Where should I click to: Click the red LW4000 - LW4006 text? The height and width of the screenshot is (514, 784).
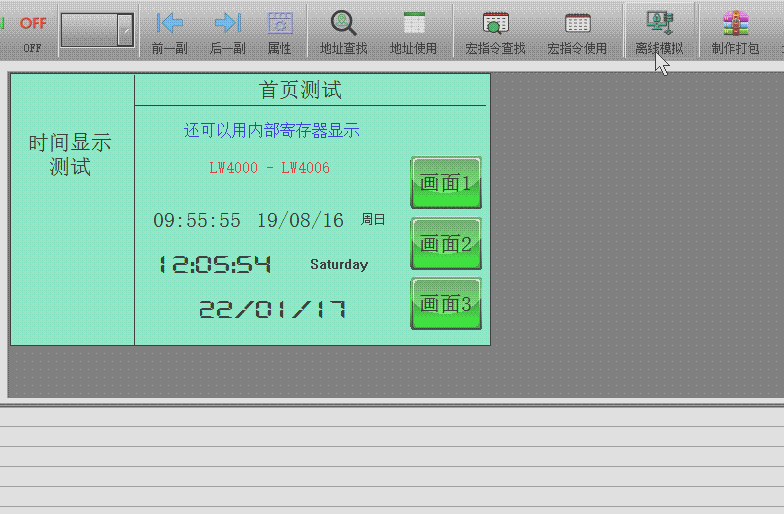tap(269, 168)
